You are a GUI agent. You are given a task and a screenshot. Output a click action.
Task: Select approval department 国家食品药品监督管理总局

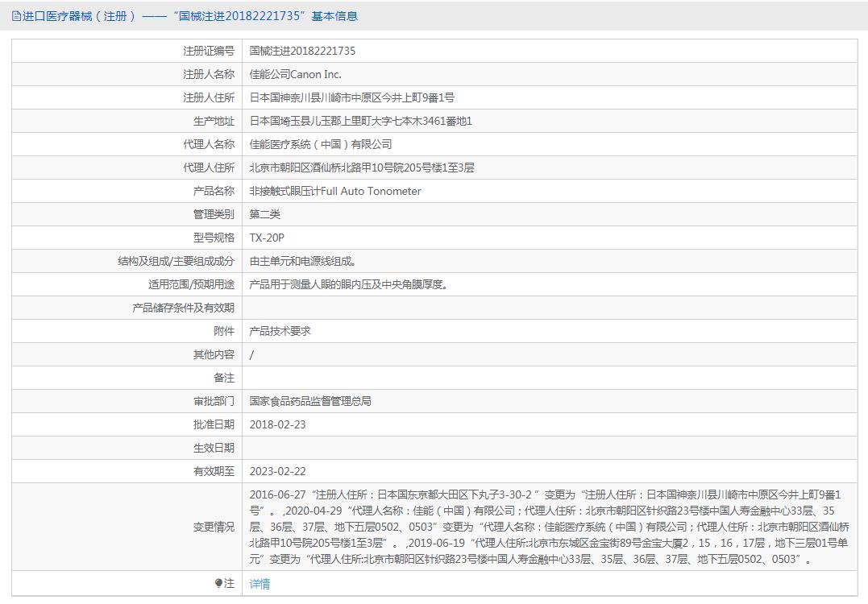point(310,400)
